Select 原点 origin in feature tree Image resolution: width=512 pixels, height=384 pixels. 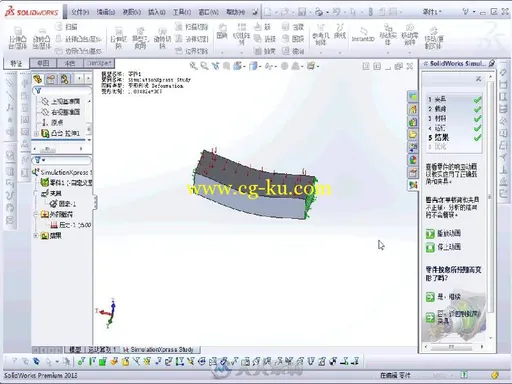[53, 122]
